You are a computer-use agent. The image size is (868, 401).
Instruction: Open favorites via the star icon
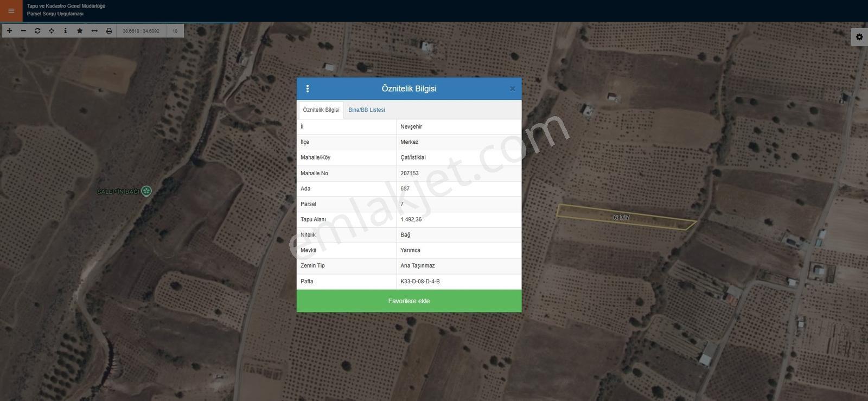[x=80, y=31]
